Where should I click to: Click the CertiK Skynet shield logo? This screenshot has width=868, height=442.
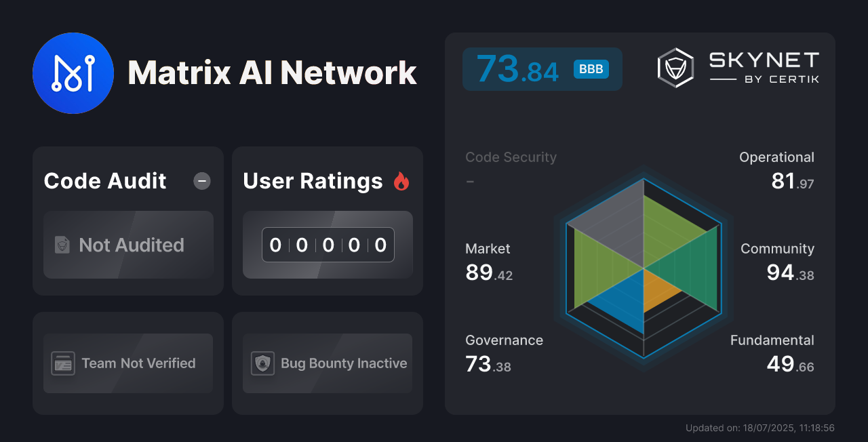(675, 68)
